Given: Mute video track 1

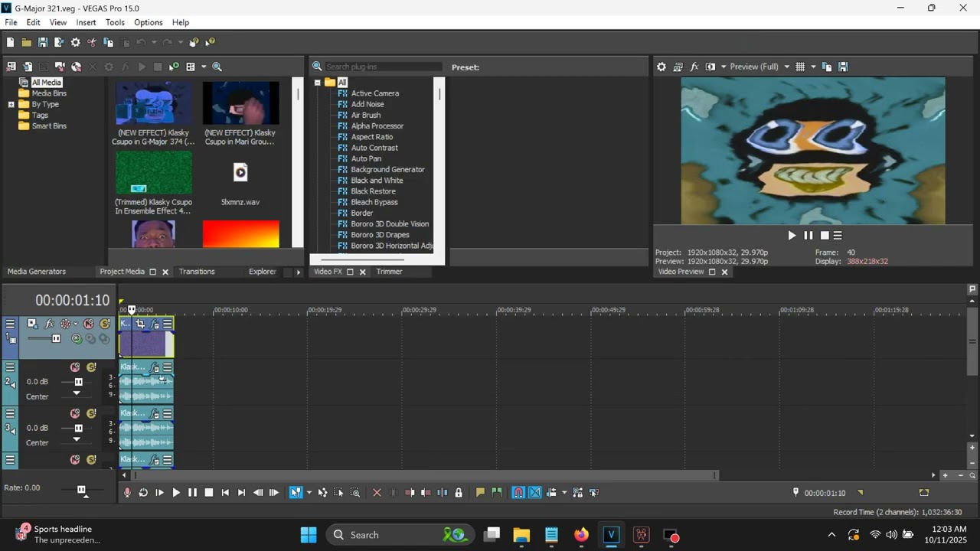Looking at the screenshot, I should (89, 324).
